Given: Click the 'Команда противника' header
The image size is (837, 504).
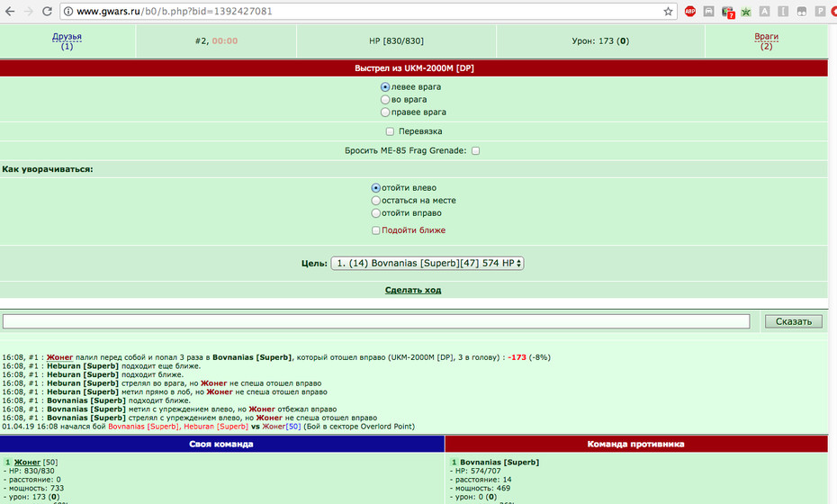Looking at the screenshot, I should click(636, 444).
